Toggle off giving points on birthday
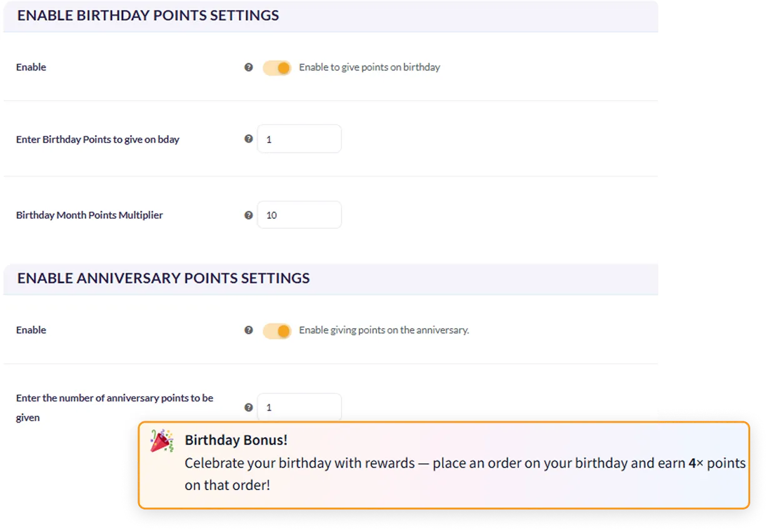 [x=277, y=68]
